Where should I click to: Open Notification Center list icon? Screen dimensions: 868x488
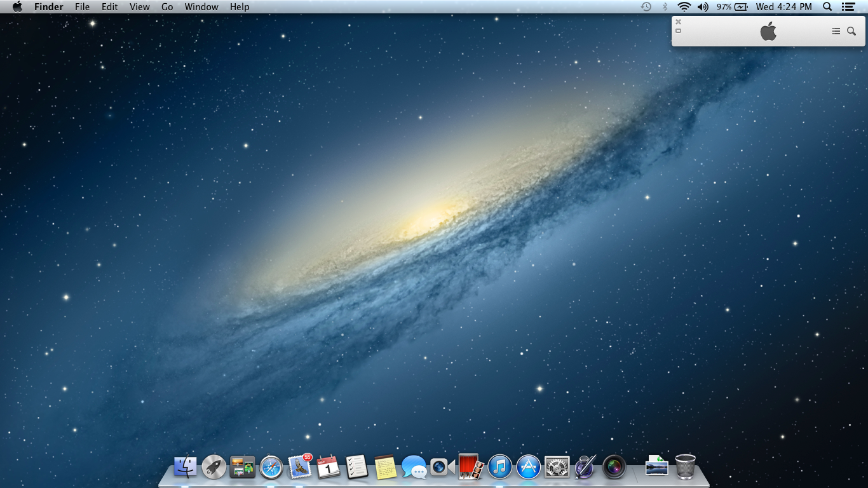click(x=848, y=7)
